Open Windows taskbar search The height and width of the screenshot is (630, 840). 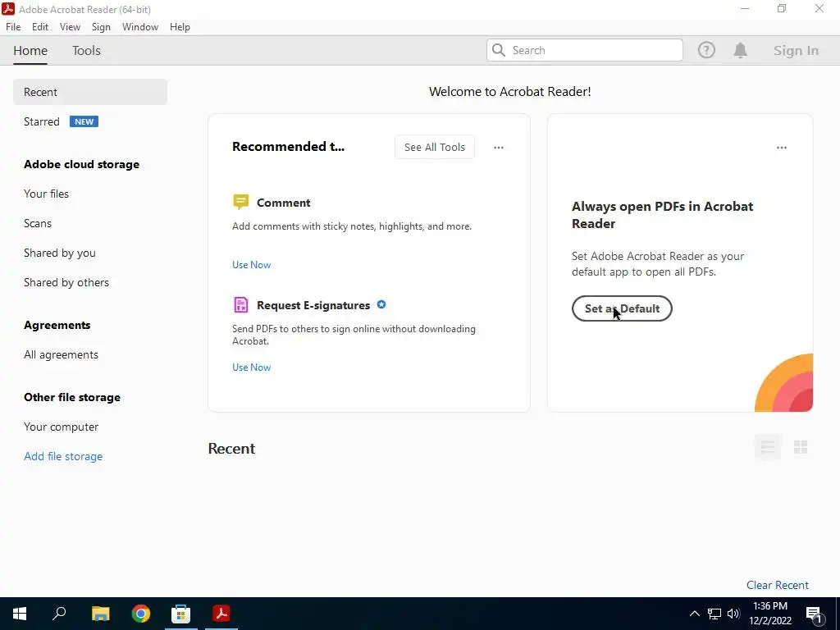click(x=59, y=614)
